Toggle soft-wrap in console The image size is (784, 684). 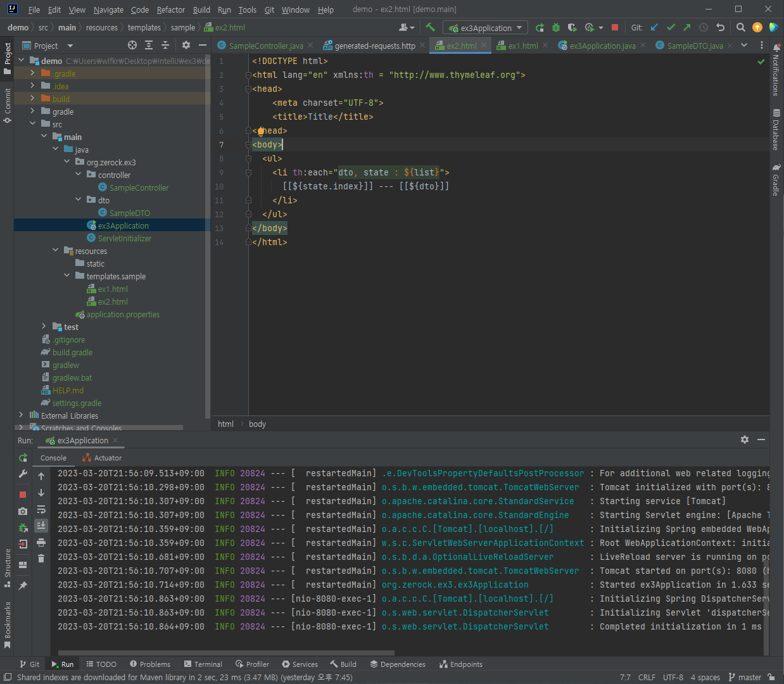pyautogui.click(x=41, y=509)
